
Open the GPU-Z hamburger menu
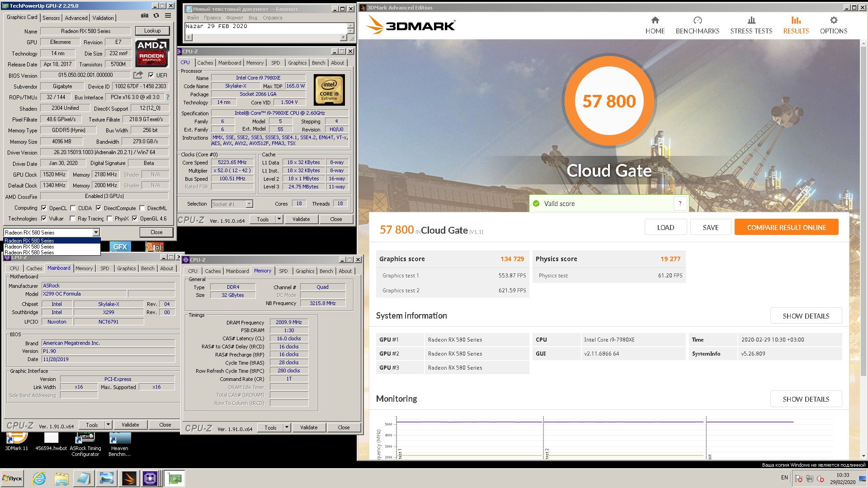(168, 16)
